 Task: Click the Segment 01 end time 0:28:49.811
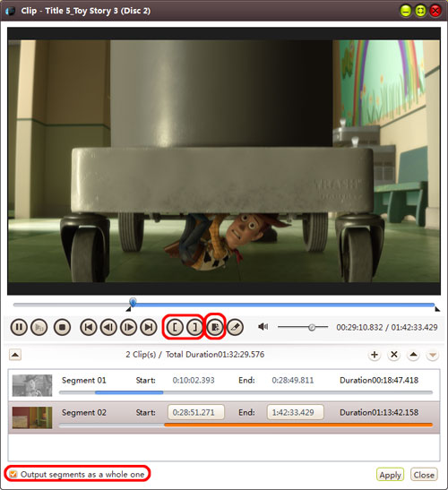293,381
